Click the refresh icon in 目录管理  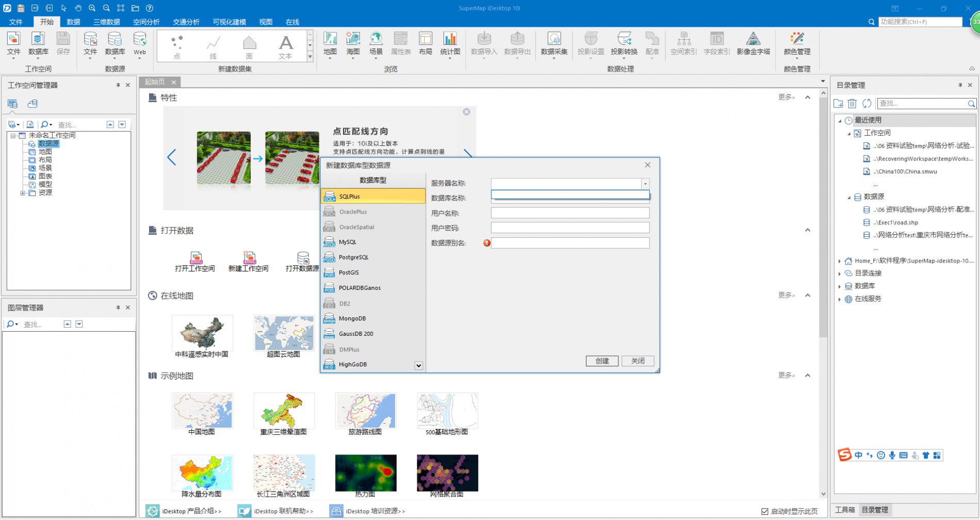[867, 104]
